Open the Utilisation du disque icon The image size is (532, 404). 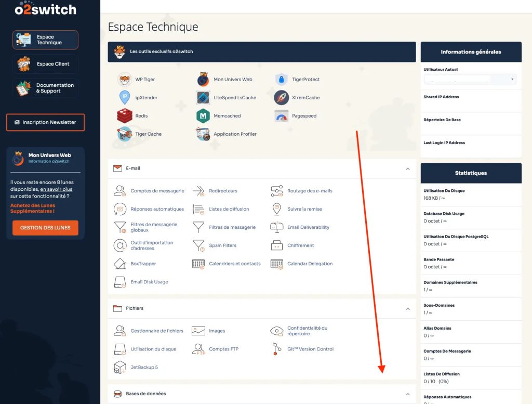pos(120,349)
